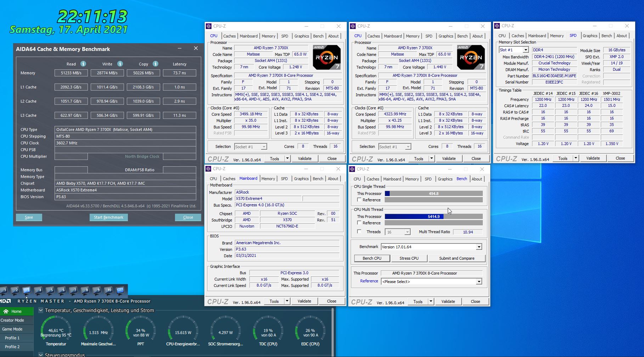Viewport: 644px width, 357px height.
Task: Open Tools dropdown arrow in CPU-Z SPD window
Action: 576,158
